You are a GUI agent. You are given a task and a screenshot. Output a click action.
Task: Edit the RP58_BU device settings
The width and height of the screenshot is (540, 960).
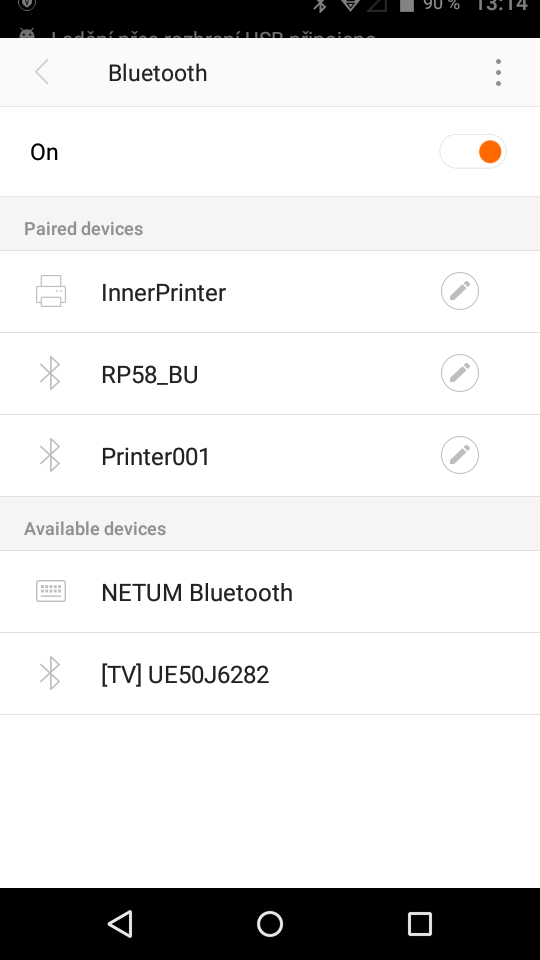460,373
